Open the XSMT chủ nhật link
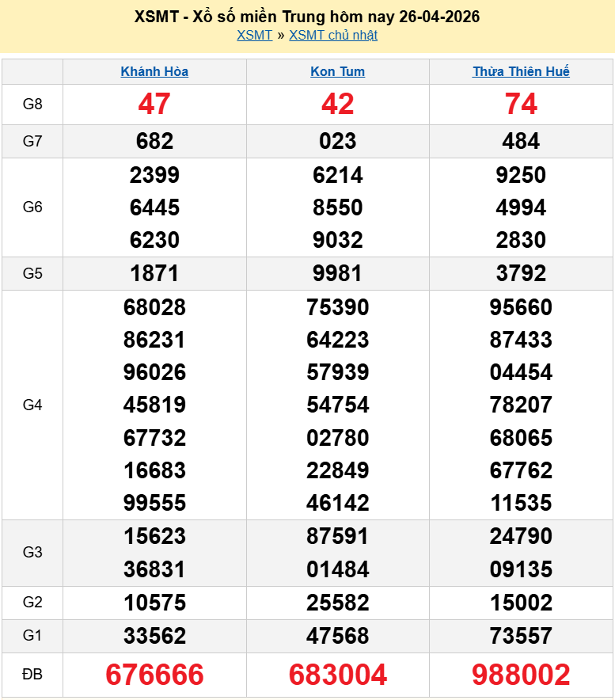Image resolution: width=615 pixels, height=700 pixels. tap(333, 36)
